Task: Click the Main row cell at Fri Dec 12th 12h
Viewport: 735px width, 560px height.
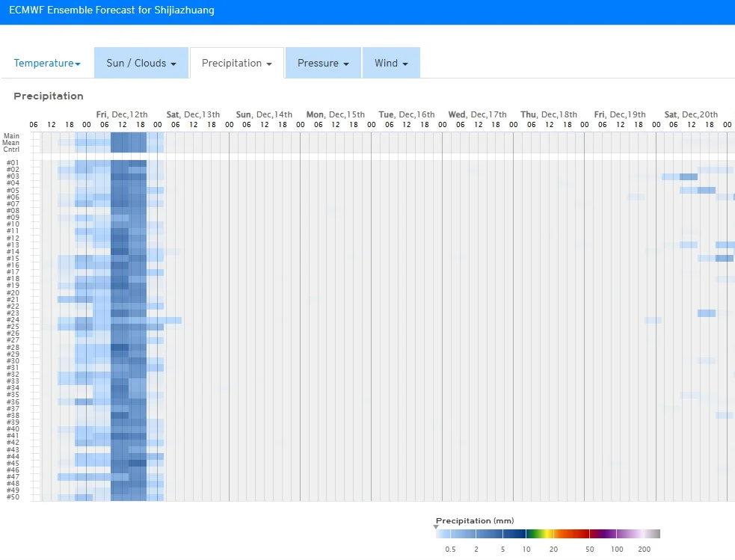Action: click(120, 136)
